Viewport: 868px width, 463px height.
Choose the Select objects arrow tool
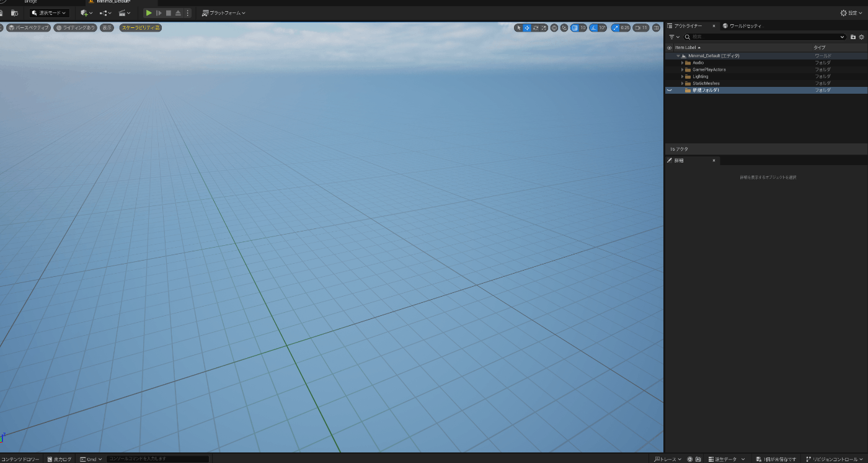(518, 27)
